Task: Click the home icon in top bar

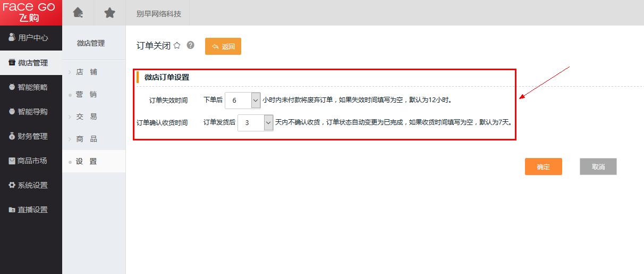Action: 78,13
